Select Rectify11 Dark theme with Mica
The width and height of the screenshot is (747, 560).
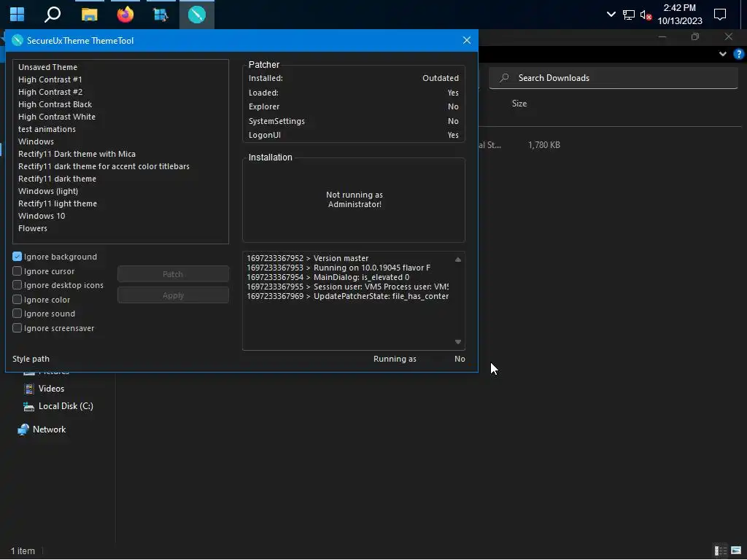[x=77, y=154]
